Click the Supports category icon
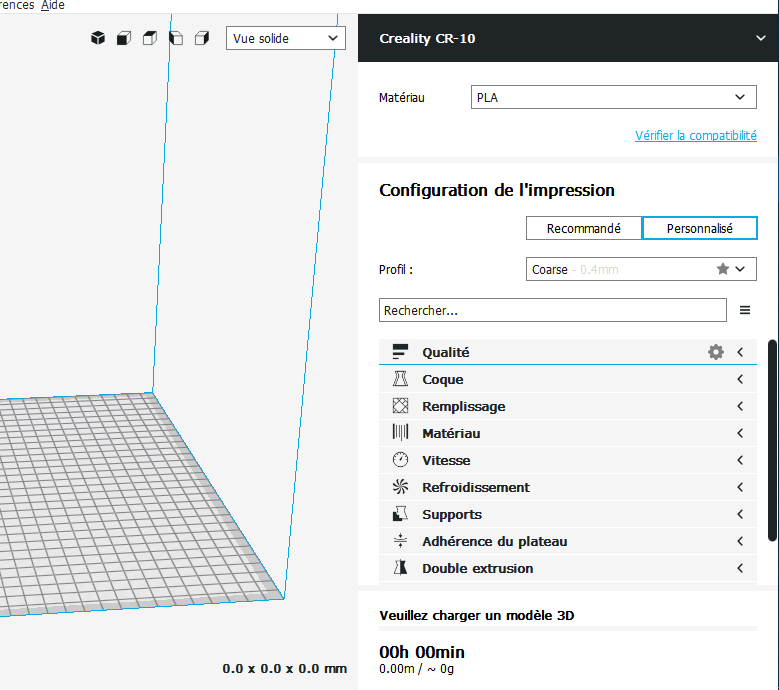This screenshot has height=690, width=779. click(400, 514)
